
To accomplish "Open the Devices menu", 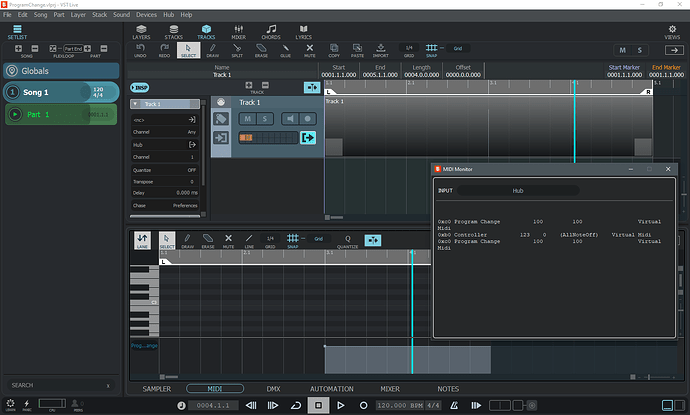I will (x=146, y=16).
